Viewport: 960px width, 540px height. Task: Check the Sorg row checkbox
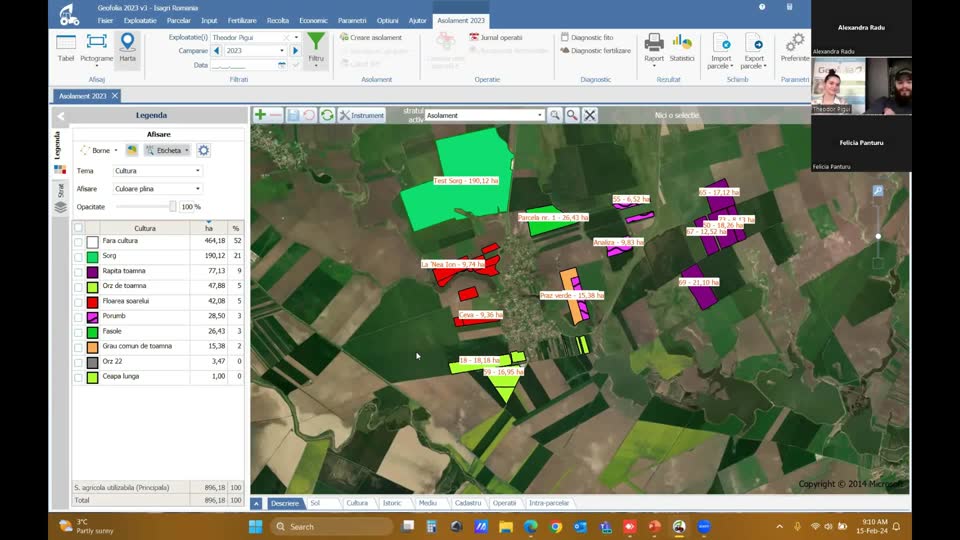(78, 257)
